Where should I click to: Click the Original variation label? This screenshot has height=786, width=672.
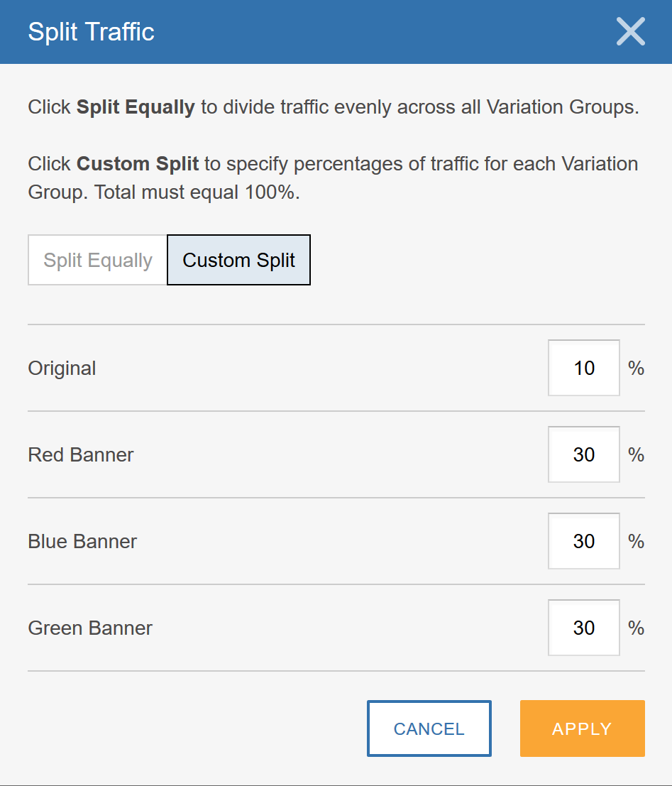62,368
